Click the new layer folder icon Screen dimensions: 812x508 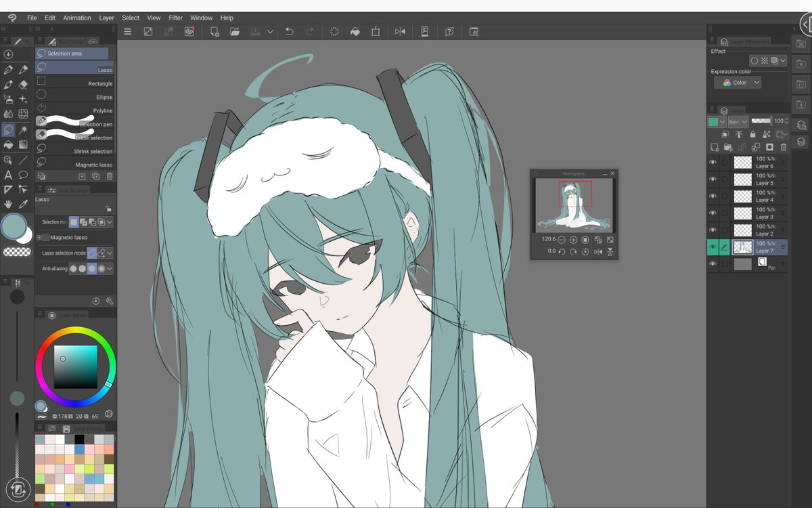(728, 147)
